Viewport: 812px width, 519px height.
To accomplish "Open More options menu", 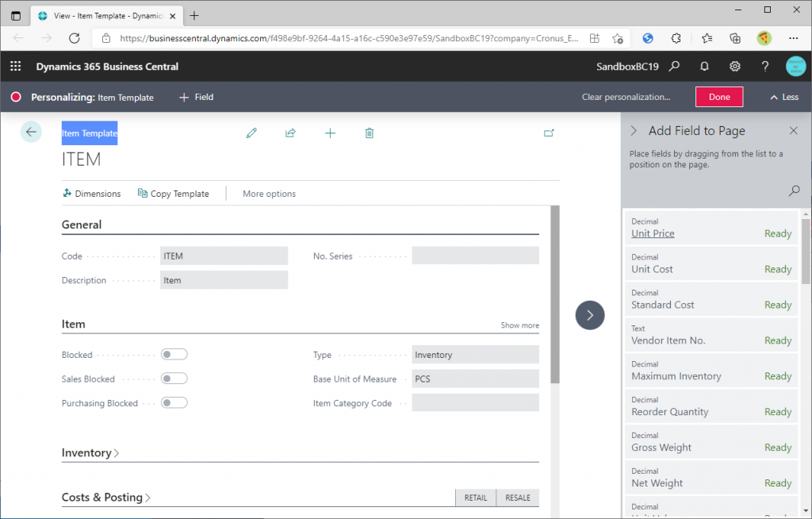I will tap(270, 194).
